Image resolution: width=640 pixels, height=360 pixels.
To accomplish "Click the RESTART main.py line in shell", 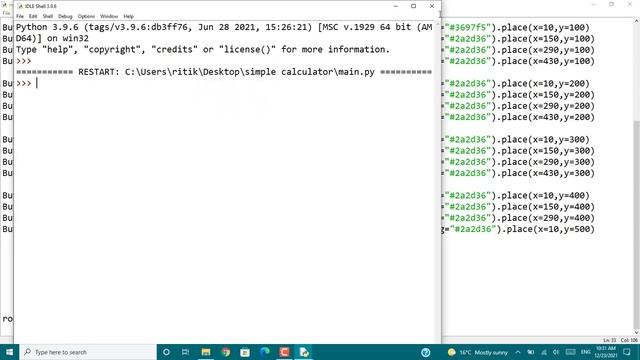I will 224,72.
